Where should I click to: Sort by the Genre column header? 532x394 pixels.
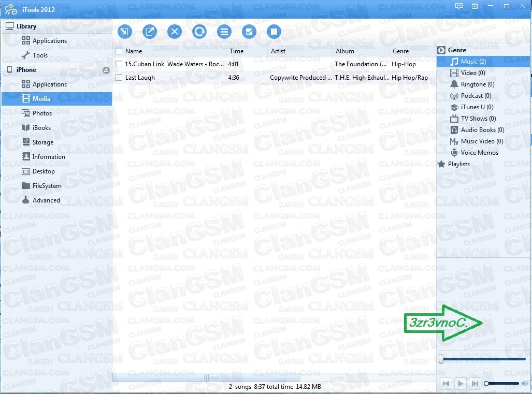[x=401, y=51]
